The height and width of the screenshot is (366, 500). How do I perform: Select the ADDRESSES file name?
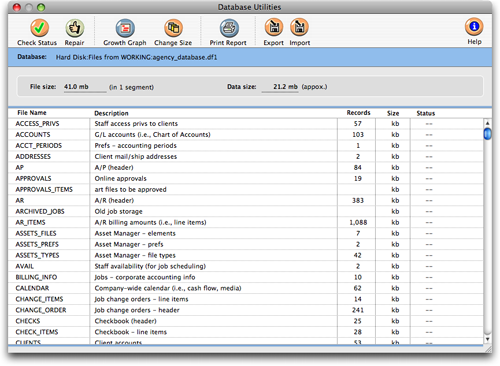pyautogui.click(x=33, y=157)
